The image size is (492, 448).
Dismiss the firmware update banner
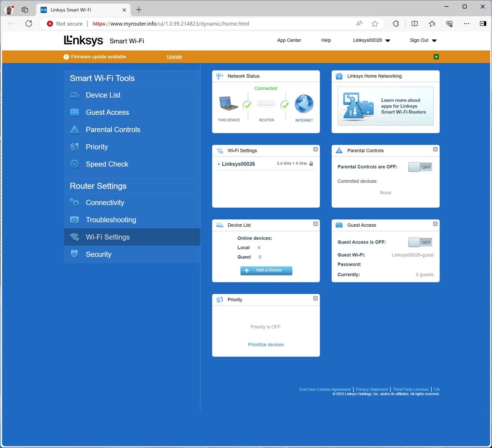pos(436,57)
